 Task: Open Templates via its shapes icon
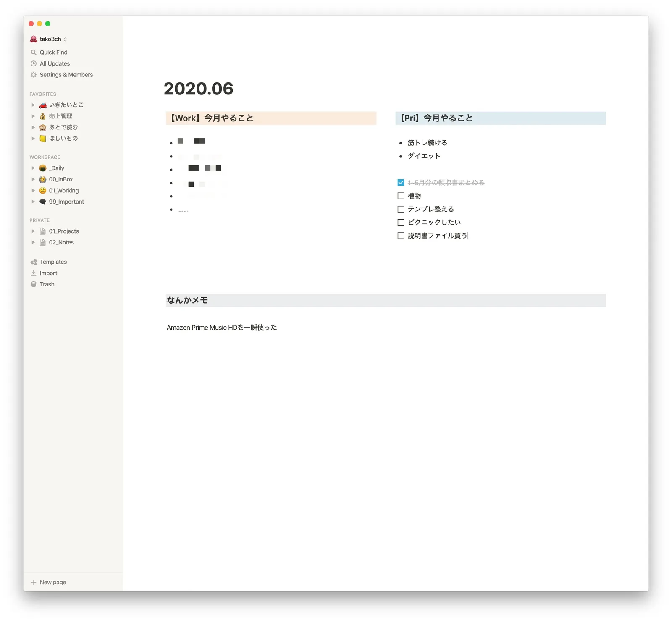[x=34, y=262]
